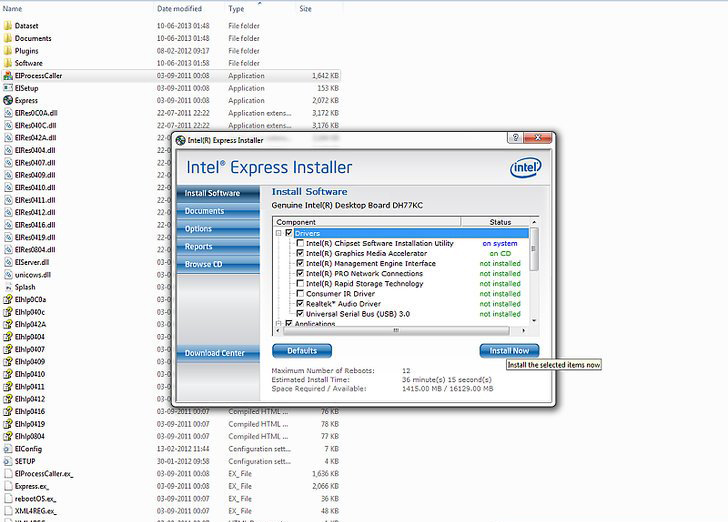Click the EIhlp0C0a help file icon
This screenshot has height=522, width=728.
[8, 300]
